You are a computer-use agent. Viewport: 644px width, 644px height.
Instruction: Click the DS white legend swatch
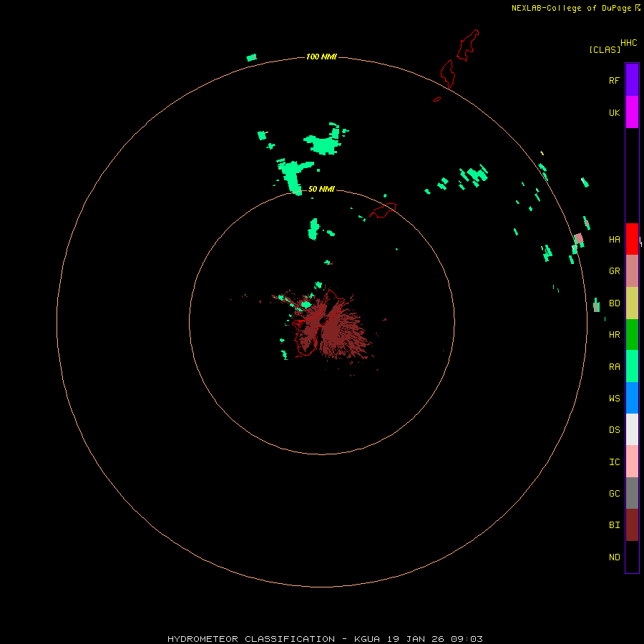[x=632, y=429]
